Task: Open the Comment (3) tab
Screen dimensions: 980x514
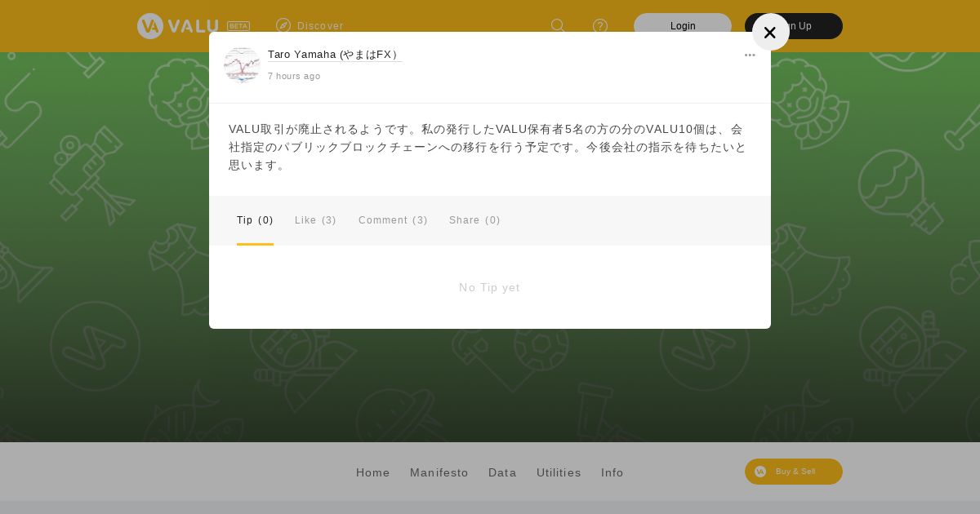Action: tap(393, 220)
